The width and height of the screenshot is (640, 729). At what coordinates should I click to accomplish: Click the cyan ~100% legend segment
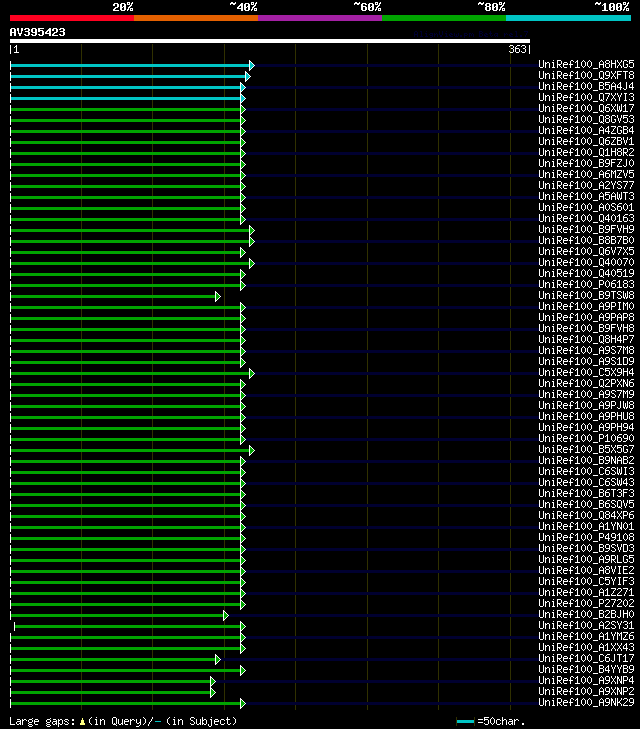pos(568,18)
